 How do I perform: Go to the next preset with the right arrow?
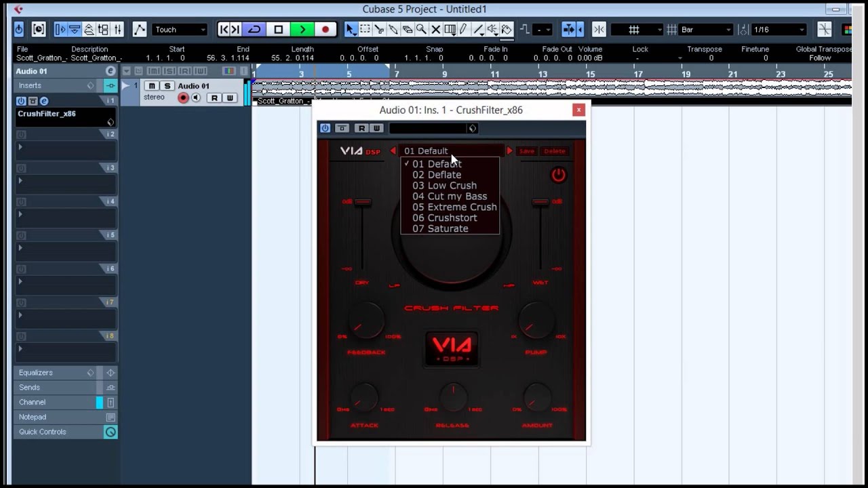pyautogui.click(x=510, y=151)
